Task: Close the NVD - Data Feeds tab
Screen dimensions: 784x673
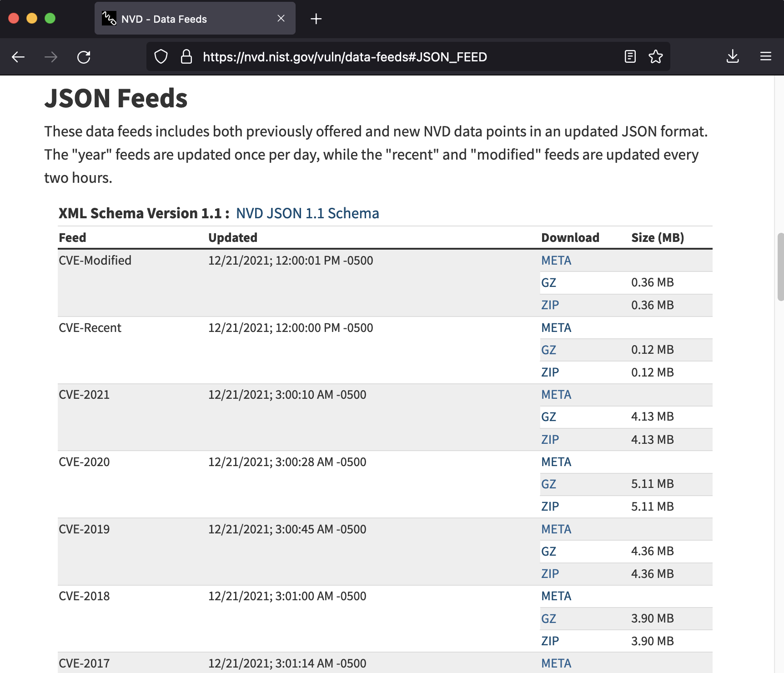Action: (x=281, y=19)
